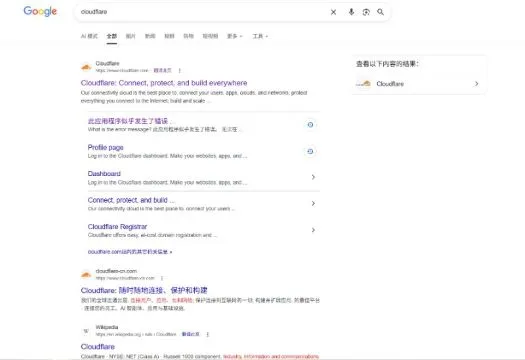Click the magnifying glass search icon

(380, 12)
